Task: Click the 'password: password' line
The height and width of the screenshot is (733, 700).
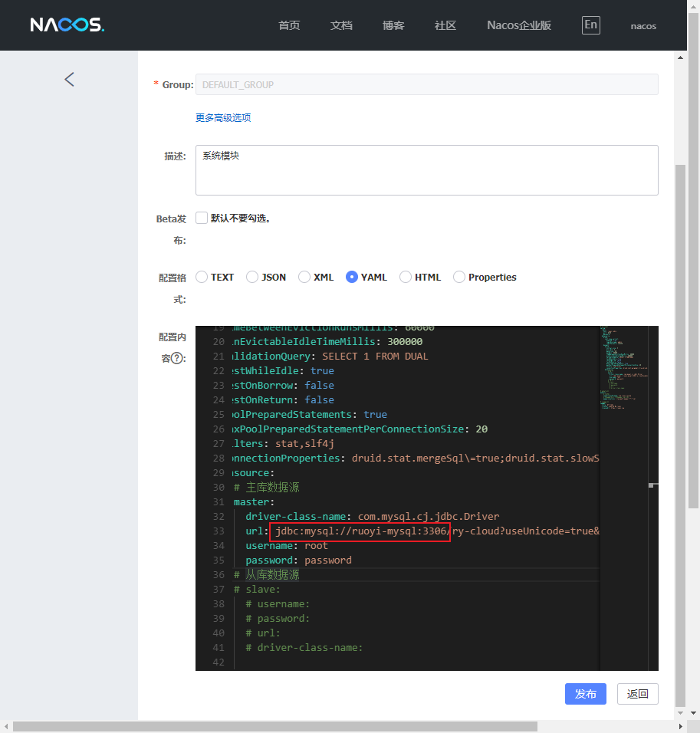Action: pyautogui.click(x=298, y=560)
